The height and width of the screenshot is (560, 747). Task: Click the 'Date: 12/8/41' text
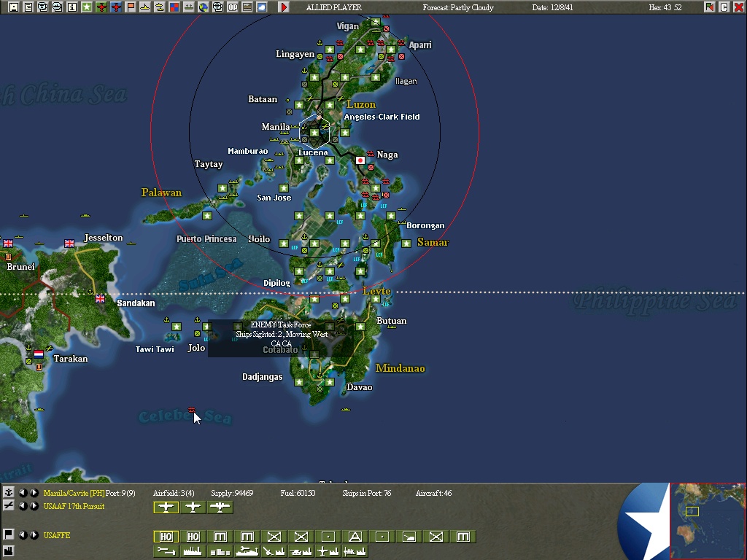coord(553,7)
